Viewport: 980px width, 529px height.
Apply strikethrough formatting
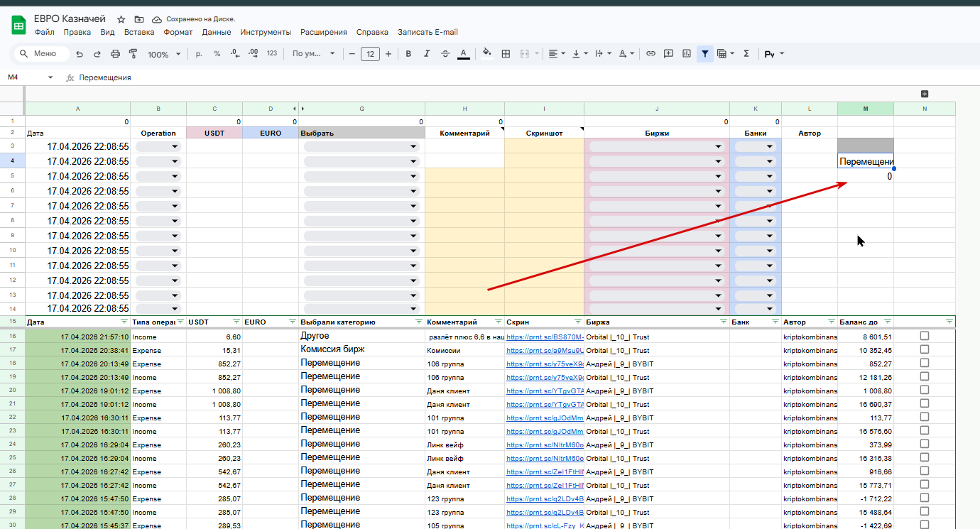click(x=445, y=54)
